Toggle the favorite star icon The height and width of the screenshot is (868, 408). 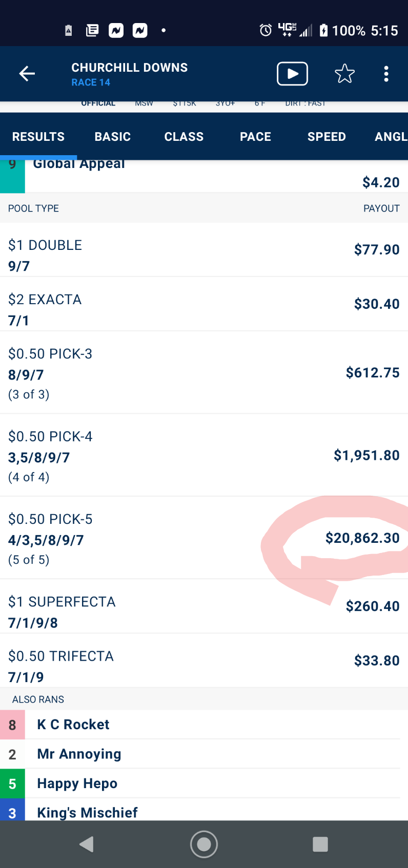pyautogui.click(x=344, y=74)
